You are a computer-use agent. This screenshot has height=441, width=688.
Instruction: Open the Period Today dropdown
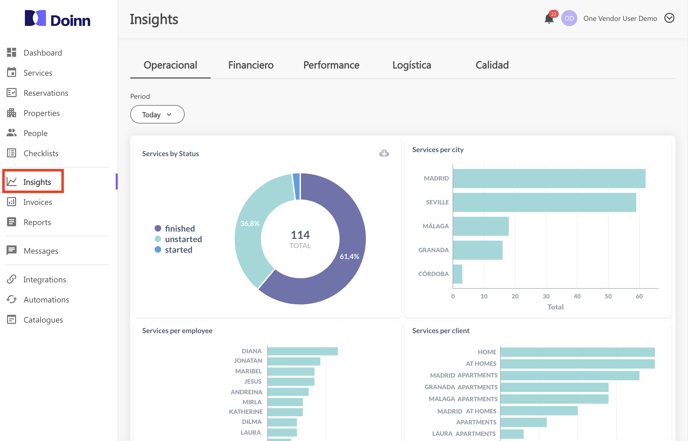click(157, 115)
